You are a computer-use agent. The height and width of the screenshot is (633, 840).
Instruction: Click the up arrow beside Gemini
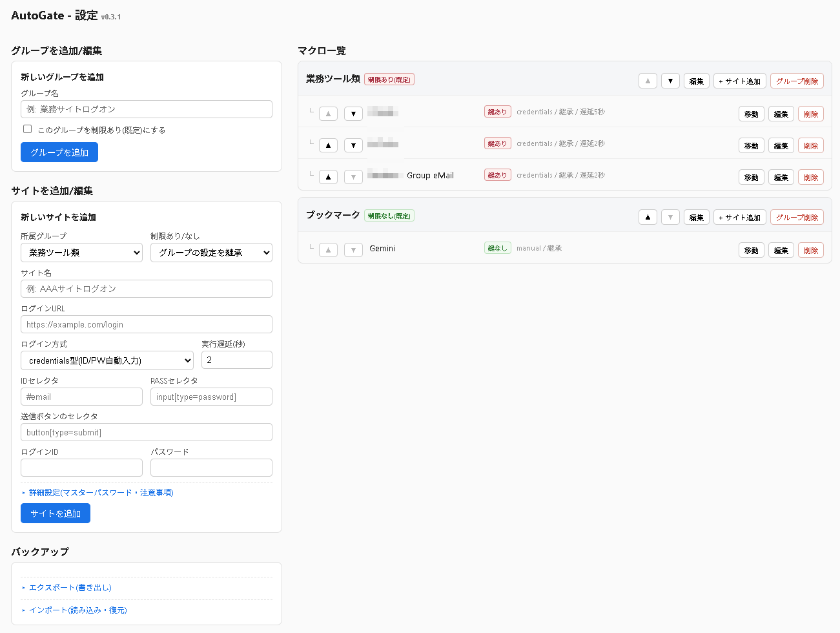328,250
